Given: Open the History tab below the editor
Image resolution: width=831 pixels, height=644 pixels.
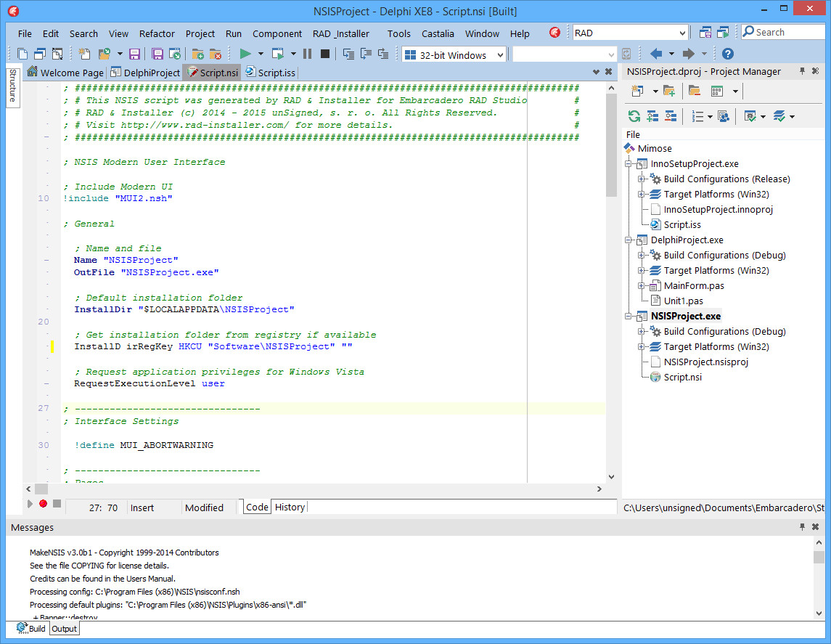Looking at the screenshot, I should pyautogui.click(x=290, y=508).
